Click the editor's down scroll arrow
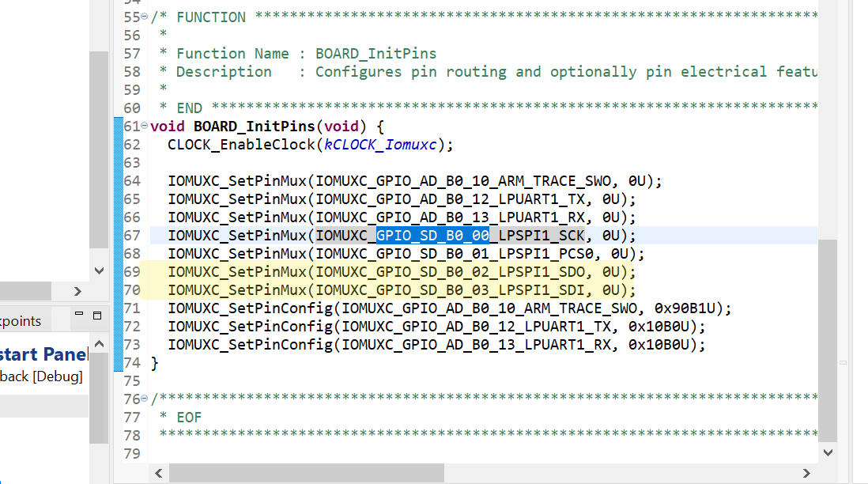 [828, 452]
